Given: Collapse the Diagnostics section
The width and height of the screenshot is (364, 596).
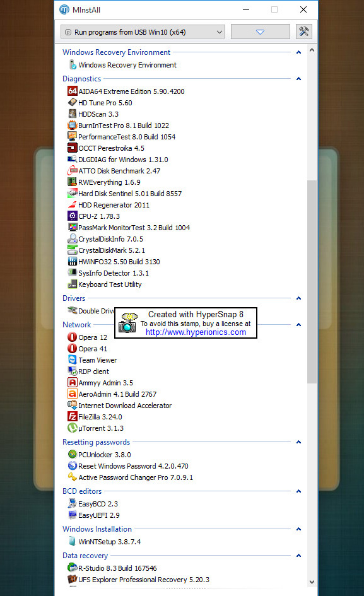Looking at the screenshot, I should 298,79.
